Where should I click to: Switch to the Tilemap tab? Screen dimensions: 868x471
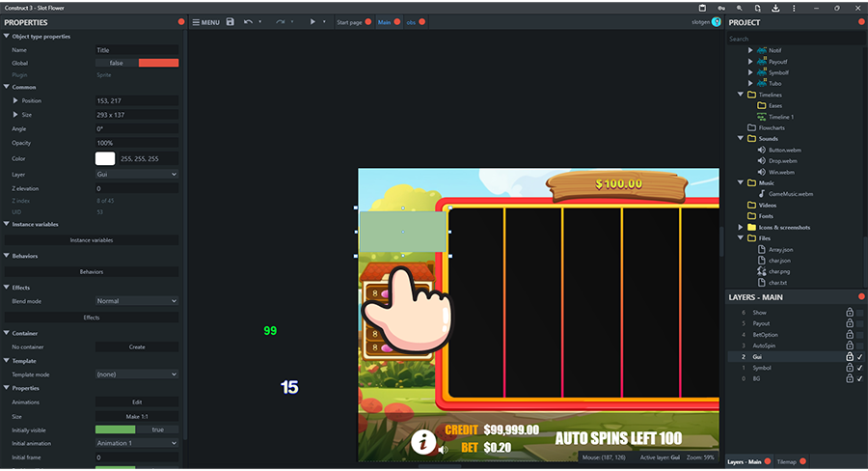coord(786,462)
